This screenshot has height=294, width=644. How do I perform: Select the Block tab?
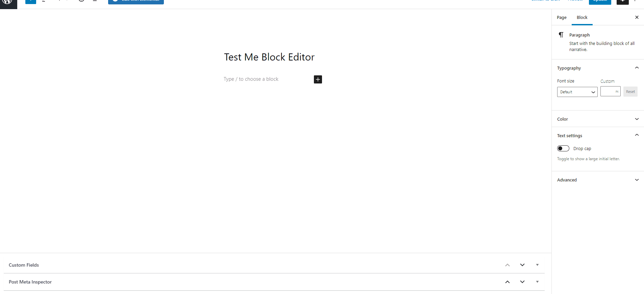pyautogui.click(x=582, y=18)
